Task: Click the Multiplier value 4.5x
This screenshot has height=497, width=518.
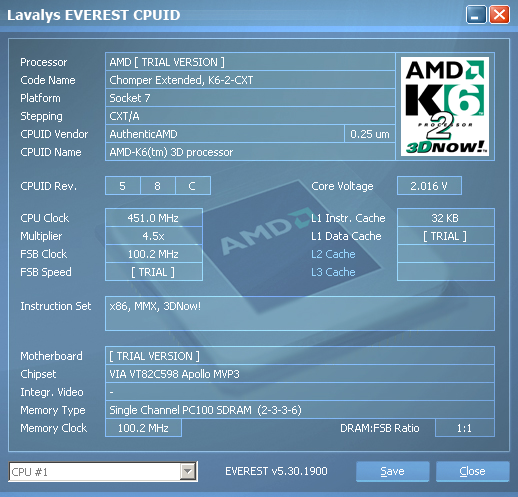Action: tap(154, 236)
